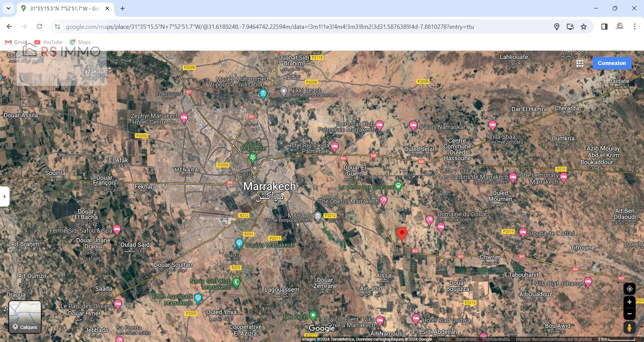Image resolution: width=644 pixels, height=342 pixels.
Task: Open the Gmail bookmark
Action: [x=16, y=42]
